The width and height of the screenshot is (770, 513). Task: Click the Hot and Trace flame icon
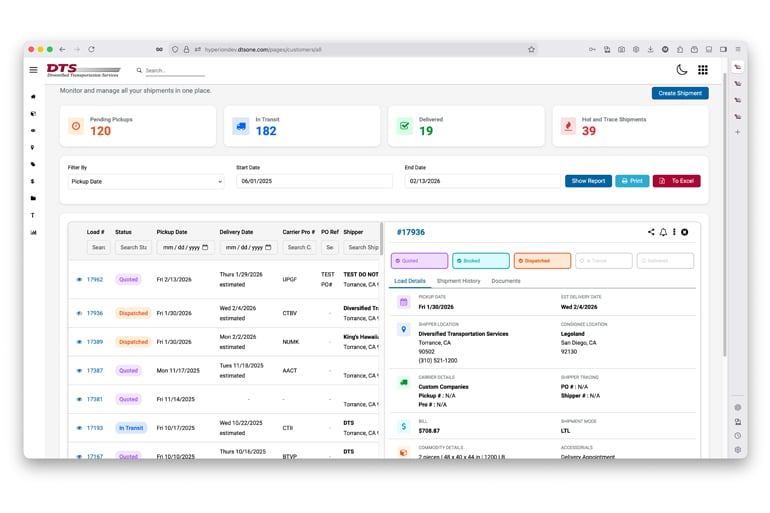point(568,126)
